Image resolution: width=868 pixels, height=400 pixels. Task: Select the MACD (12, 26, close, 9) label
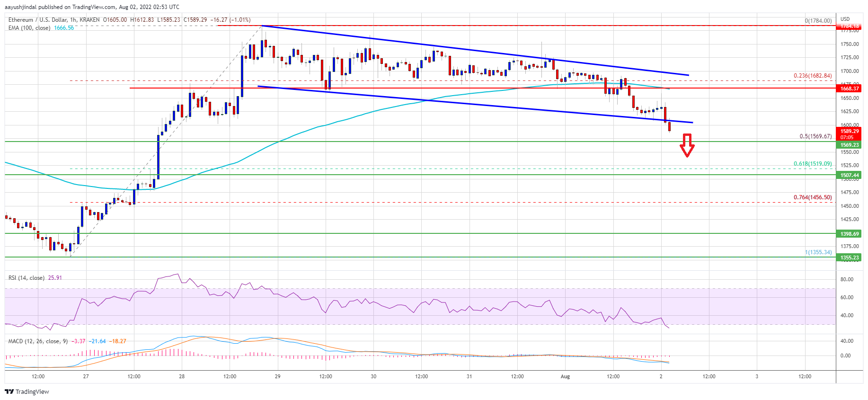coord(38,341)
